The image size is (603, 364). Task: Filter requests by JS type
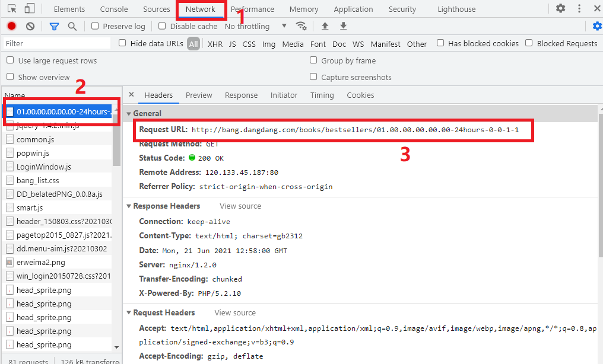click(x=232, y=44)
